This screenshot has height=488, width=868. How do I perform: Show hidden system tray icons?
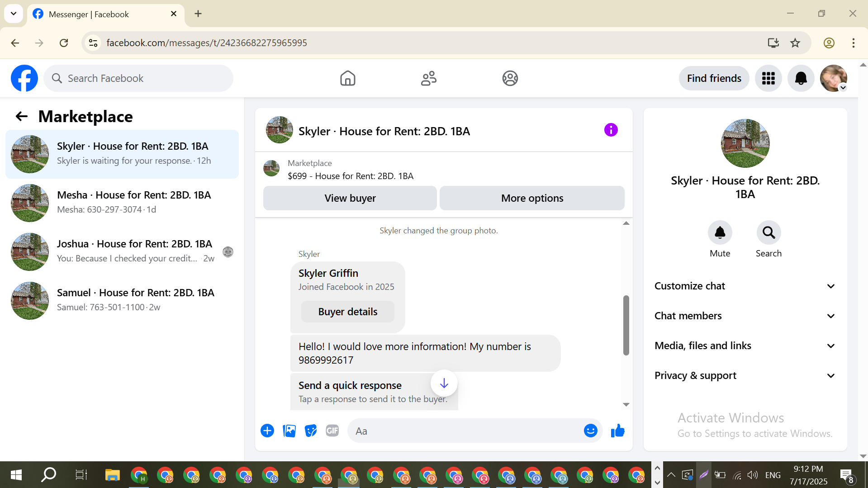tap(671, 475)
